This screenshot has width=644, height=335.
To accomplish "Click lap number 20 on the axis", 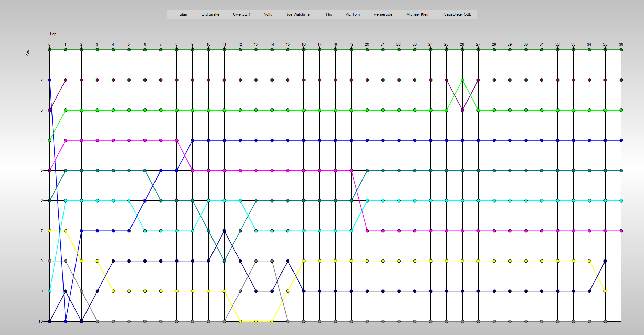I will click(367, 44).
